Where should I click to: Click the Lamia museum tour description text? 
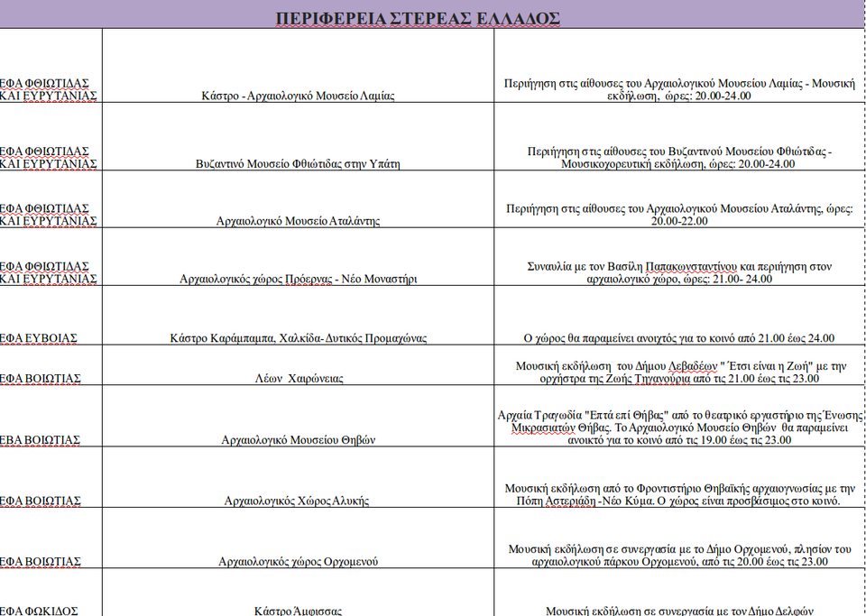678,89
